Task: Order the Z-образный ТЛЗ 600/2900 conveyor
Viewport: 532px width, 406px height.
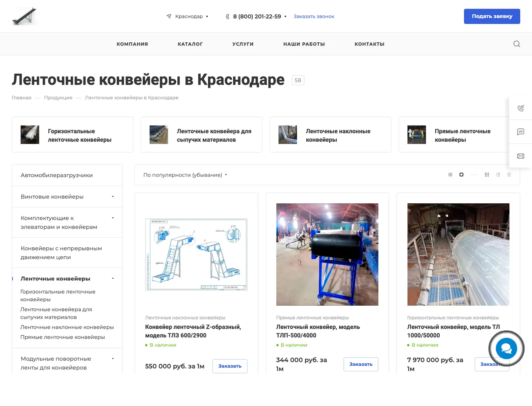Action: (x=230, y=366)
